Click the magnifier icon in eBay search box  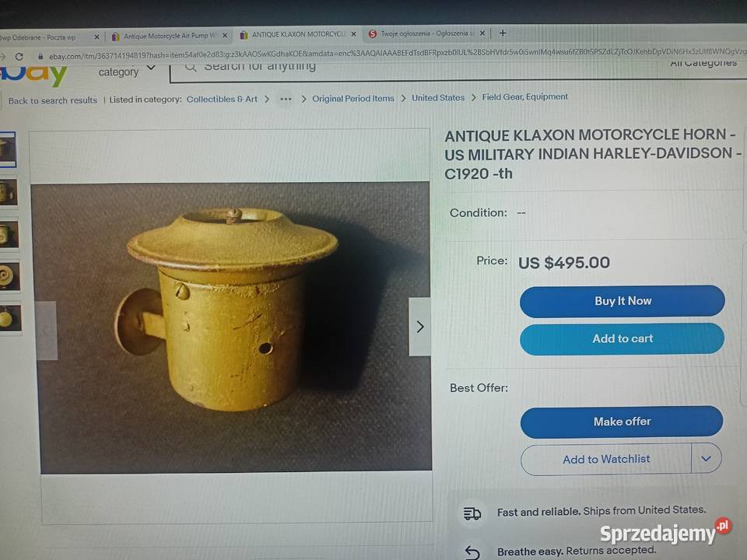(191, 67)
